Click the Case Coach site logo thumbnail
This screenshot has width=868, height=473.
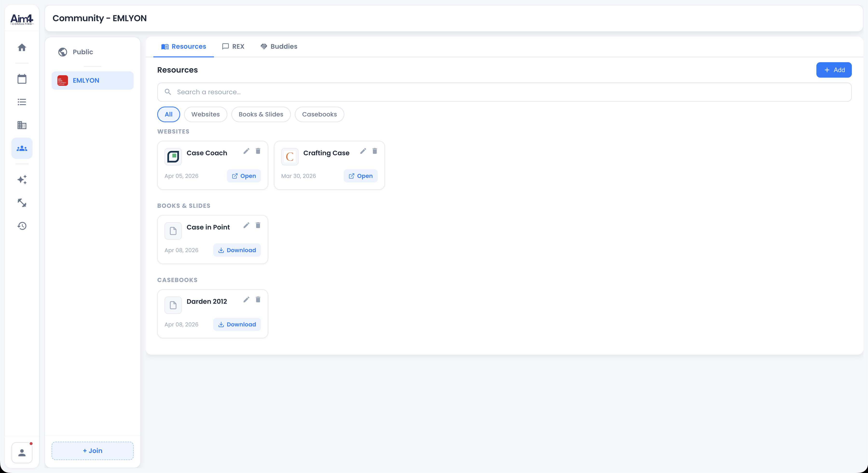(173, 157)
